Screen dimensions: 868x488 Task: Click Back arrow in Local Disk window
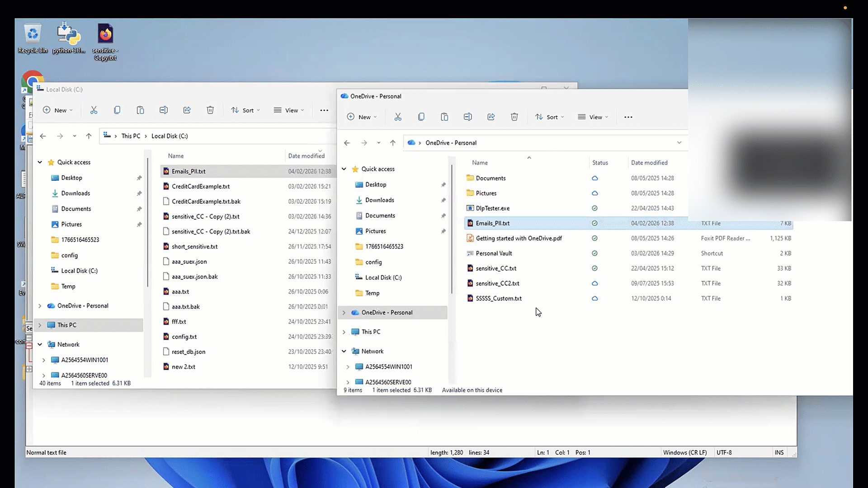[x=43, y=136]
